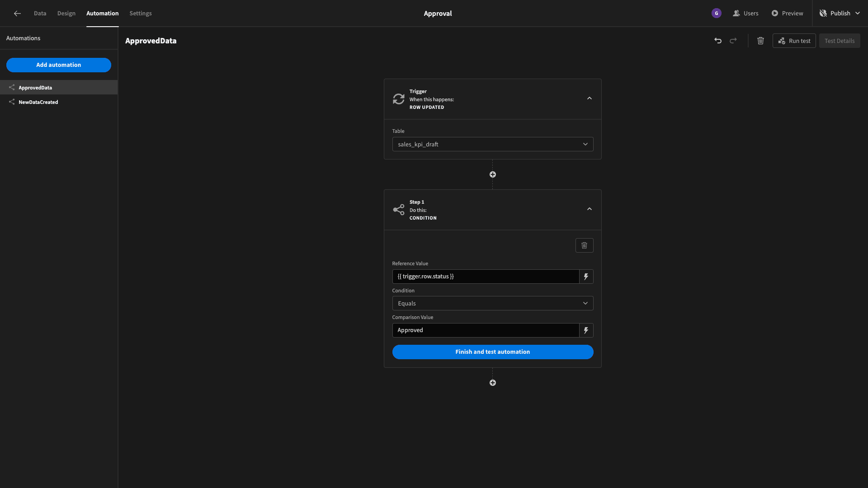868x488 pixels.
Task: Collapse the Step 1 Condition block chevron
Action: click(590, 209)
